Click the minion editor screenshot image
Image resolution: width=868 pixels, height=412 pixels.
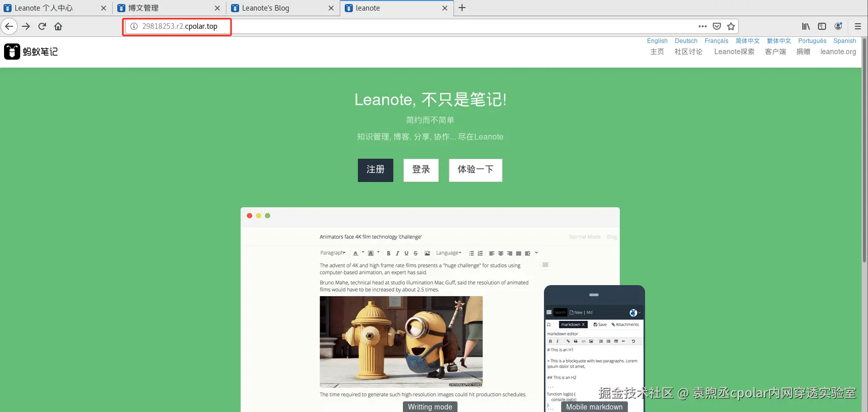tap(401, 342)
